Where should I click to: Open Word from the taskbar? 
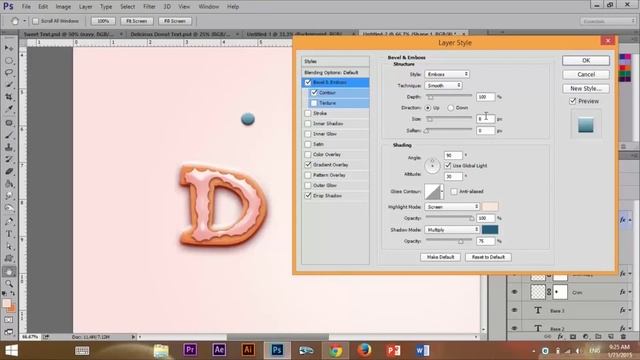click(422, 350)
